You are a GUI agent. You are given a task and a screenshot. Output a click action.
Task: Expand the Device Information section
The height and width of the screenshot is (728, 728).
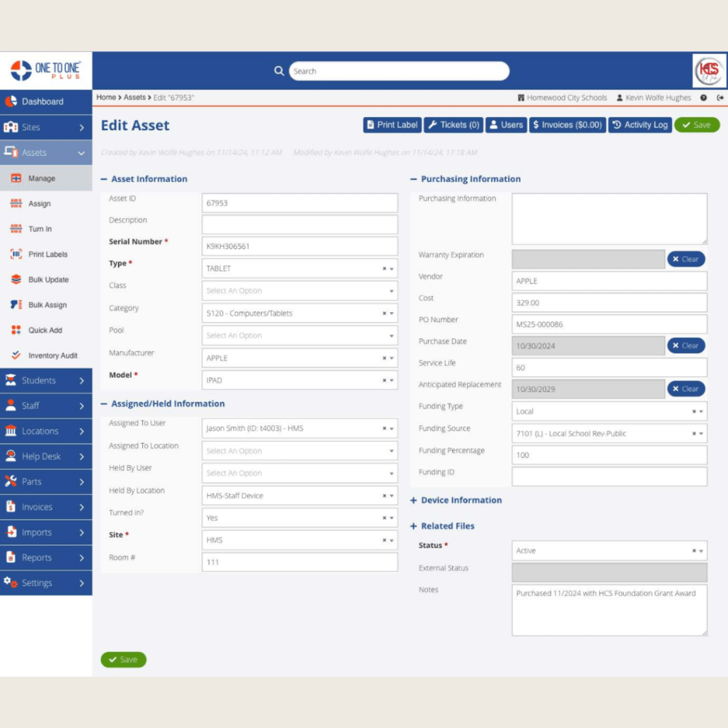(456, 500)
